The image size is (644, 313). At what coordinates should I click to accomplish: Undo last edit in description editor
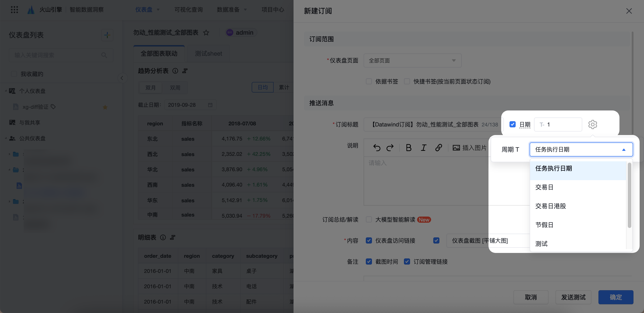click(377, 148)
